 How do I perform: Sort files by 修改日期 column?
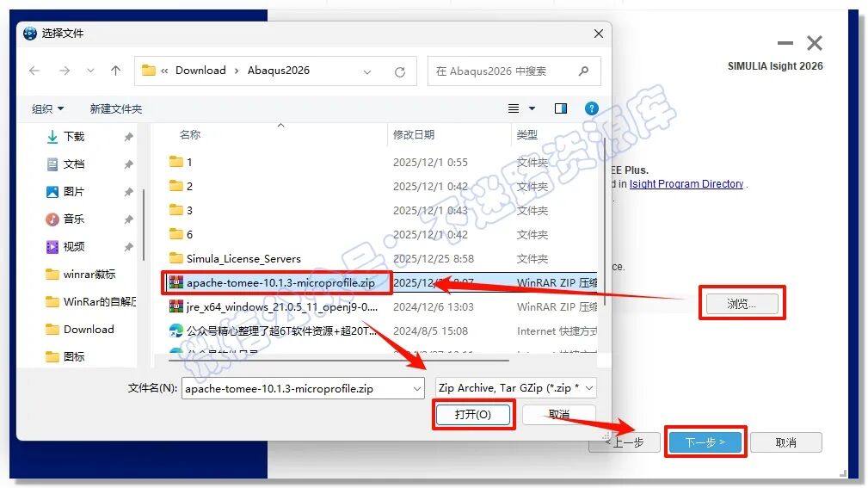(414, 134)
